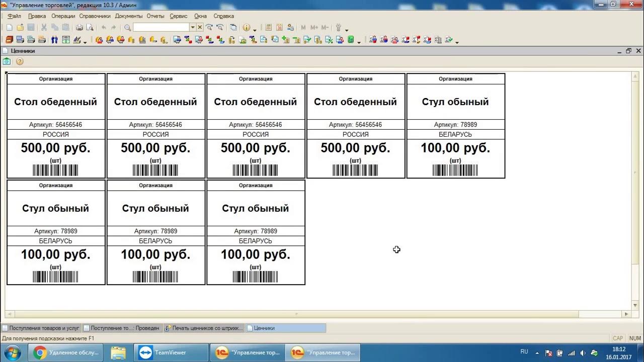
Task: Click the Undo arrow icon
Action: pos(104,27)
